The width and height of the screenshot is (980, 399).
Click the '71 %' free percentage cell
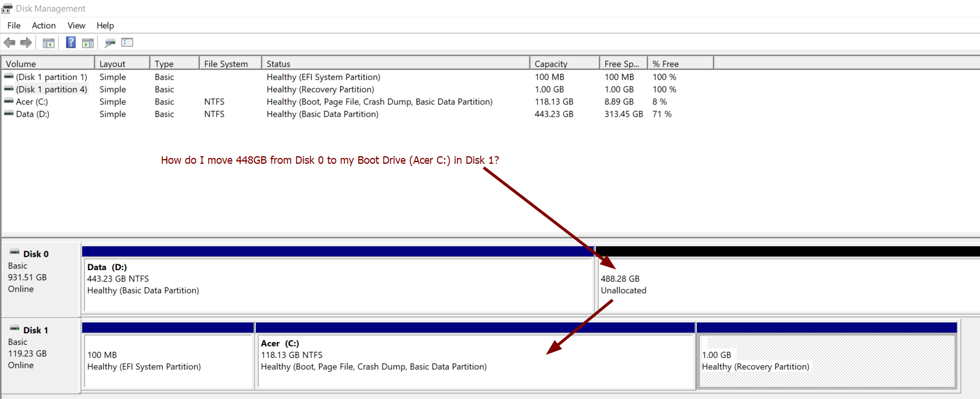[x=662, y=114]
